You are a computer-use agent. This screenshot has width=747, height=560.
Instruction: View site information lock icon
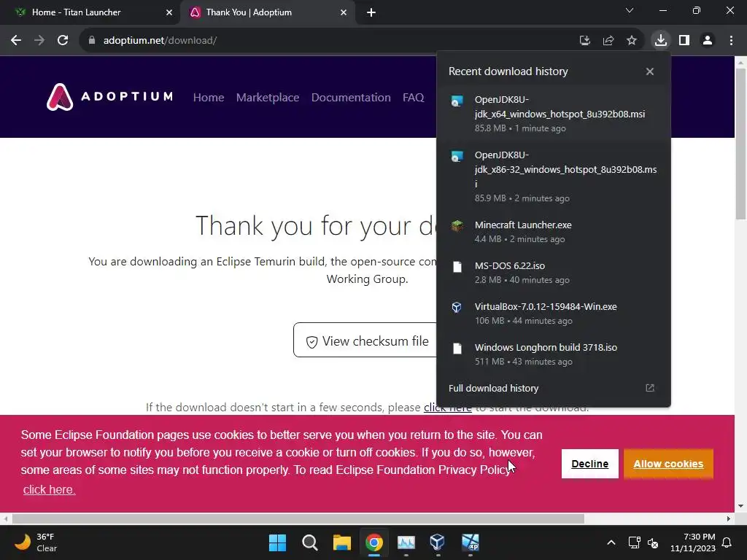tap(92, 41)
